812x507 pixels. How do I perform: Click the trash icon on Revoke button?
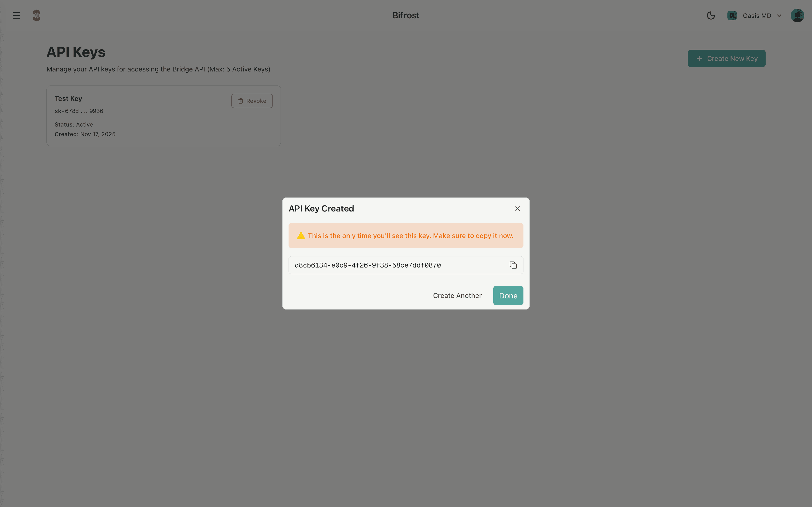(241, 101)
